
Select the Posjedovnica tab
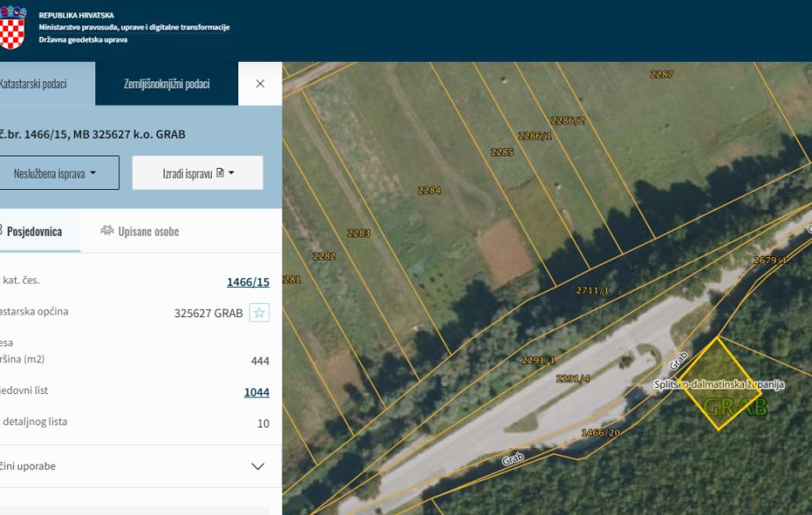[x=40, y=231]
